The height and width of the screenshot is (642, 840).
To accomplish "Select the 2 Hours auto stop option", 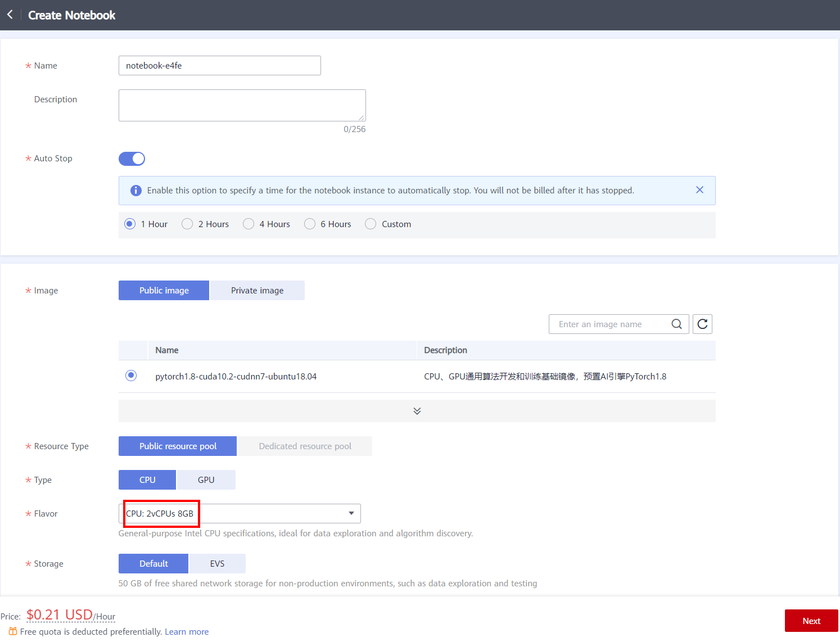I will pyautogui.click(x=188, y=224).
